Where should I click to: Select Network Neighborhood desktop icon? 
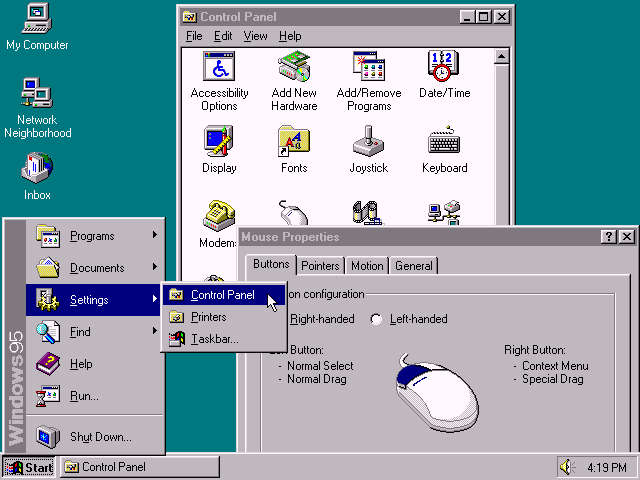tap(37, 93)
